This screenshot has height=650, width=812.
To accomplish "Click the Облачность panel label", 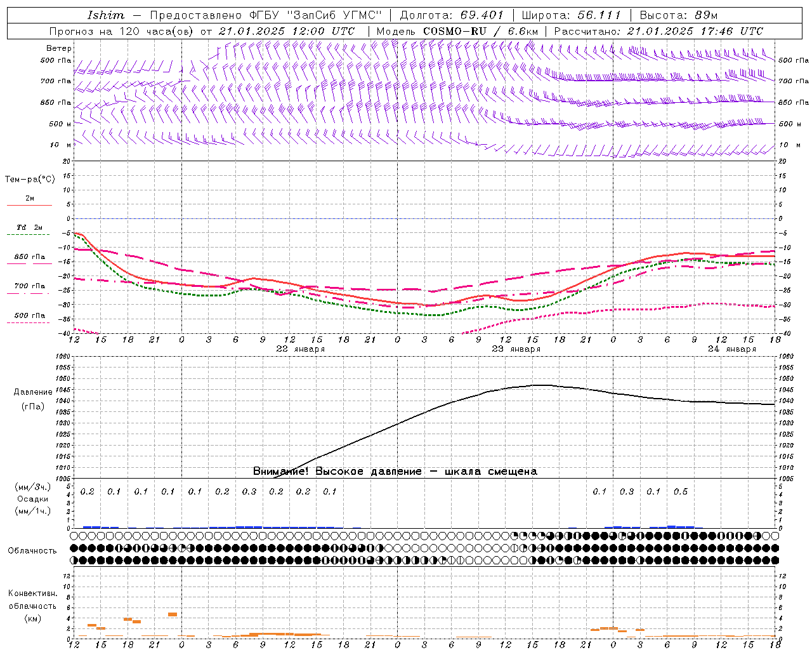I will 32,551.
